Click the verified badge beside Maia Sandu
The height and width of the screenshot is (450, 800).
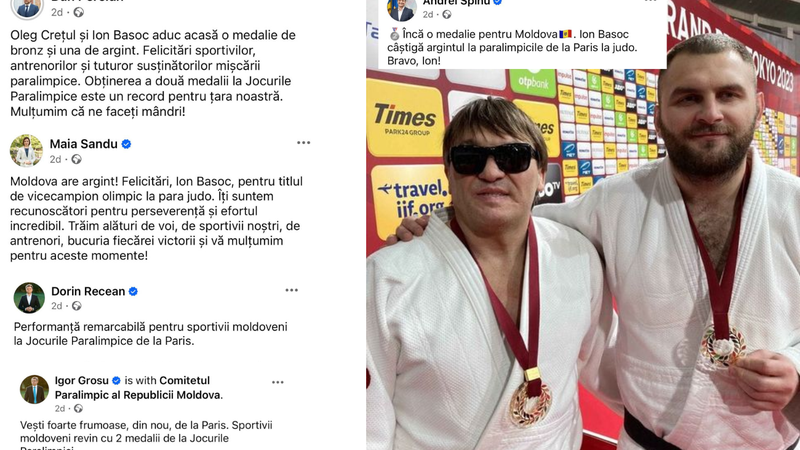pos(127,144)
